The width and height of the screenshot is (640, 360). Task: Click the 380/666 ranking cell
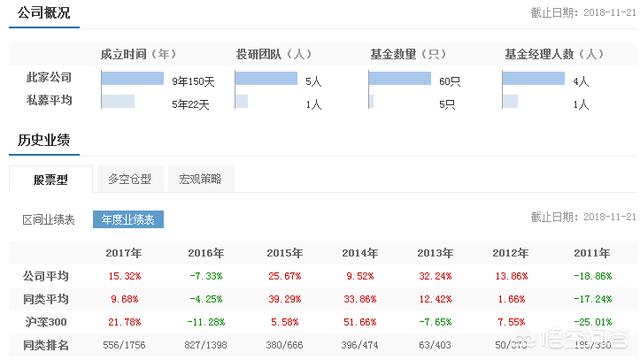click(284, 345)
